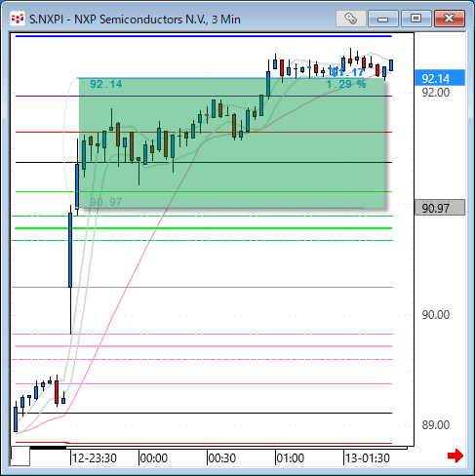This screenshot has width=475, height=476.
Task: Maximize the NXPI chart window
Action: click(416, 19)
